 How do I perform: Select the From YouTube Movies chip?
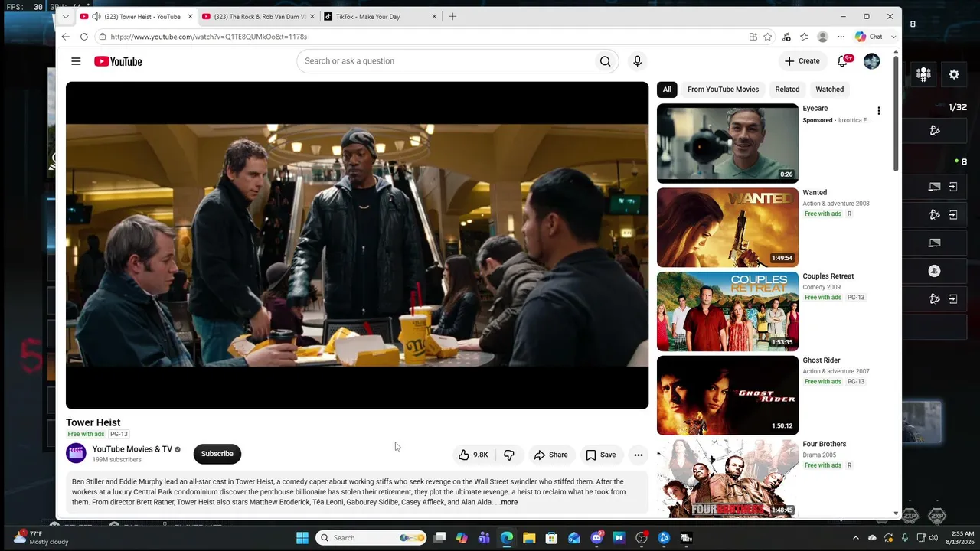(723, 90)
